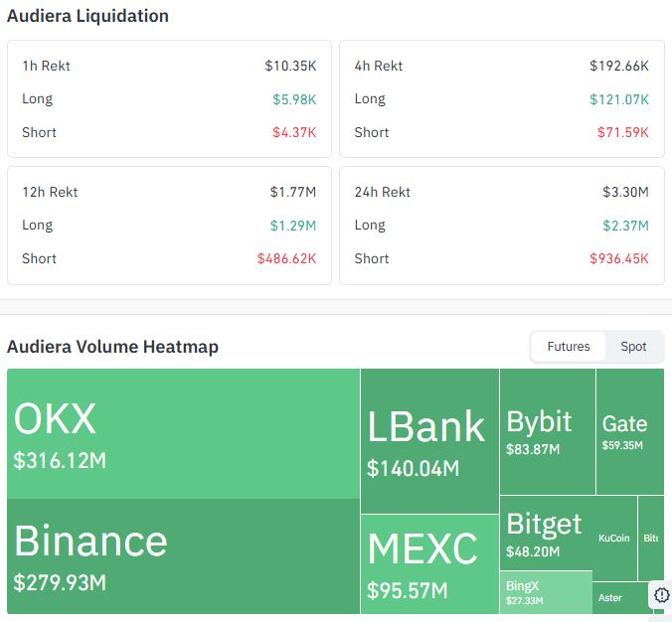Click the Audiera Volume Heatmap heading
This screenshot has width=672, height=622.
[112, 347]
